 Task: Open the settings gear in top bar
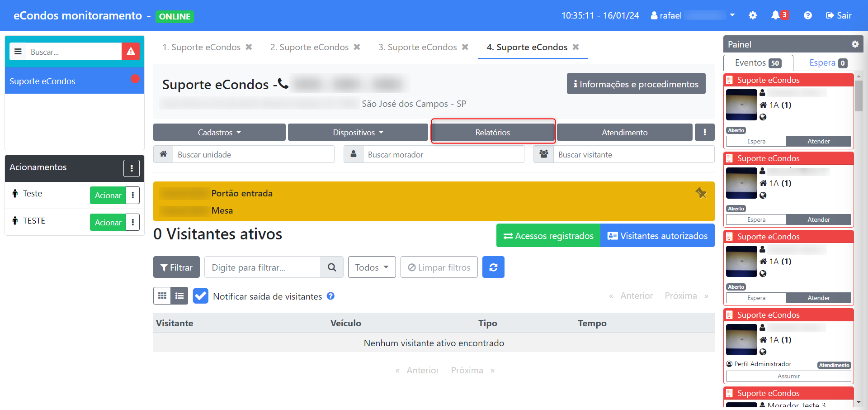(753, 15)
